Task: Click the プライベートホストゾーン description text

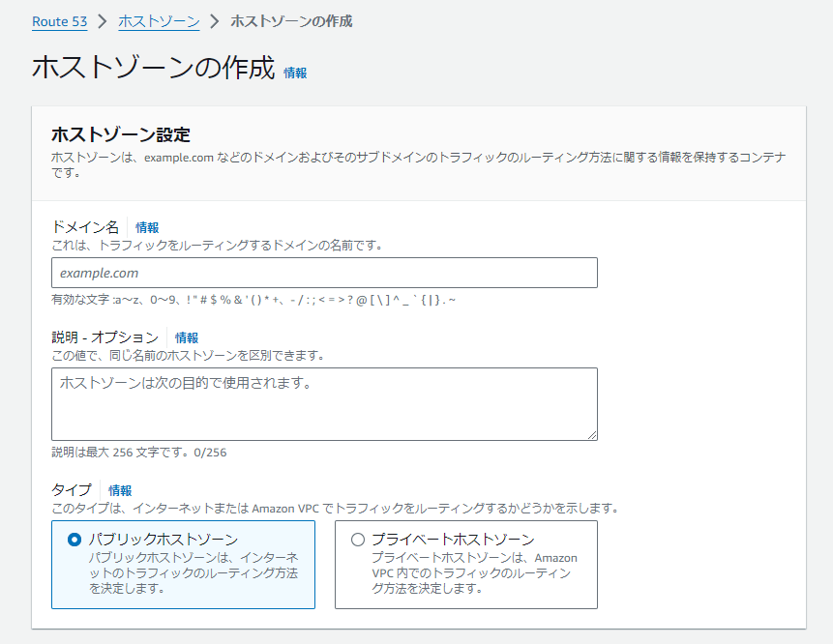Action: point(474,572)
